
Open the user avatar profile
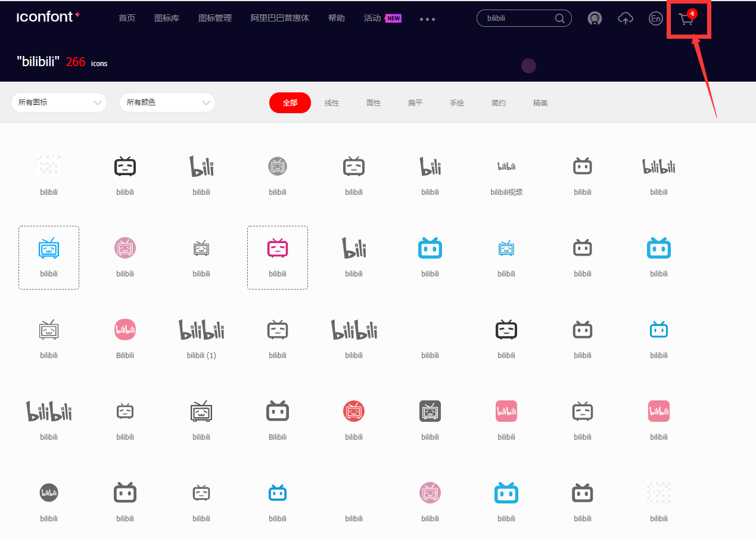pyautogui.click(x=594, y=18)
